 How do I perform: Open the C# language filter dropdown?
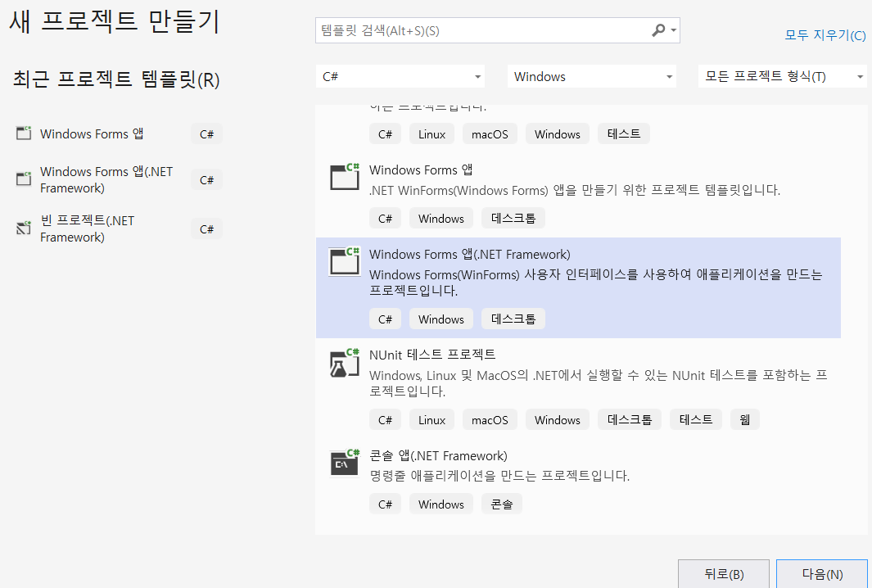pos(400,76)
